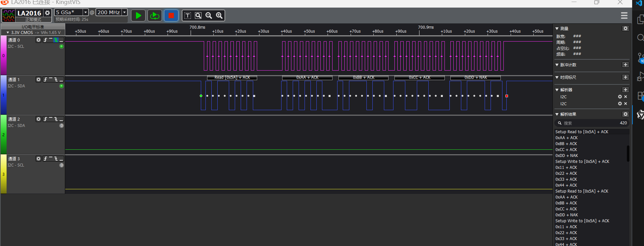Screen dimensions: 644x246
Task: Click the pink color bar of channel 0
Action: pos(3,55)
